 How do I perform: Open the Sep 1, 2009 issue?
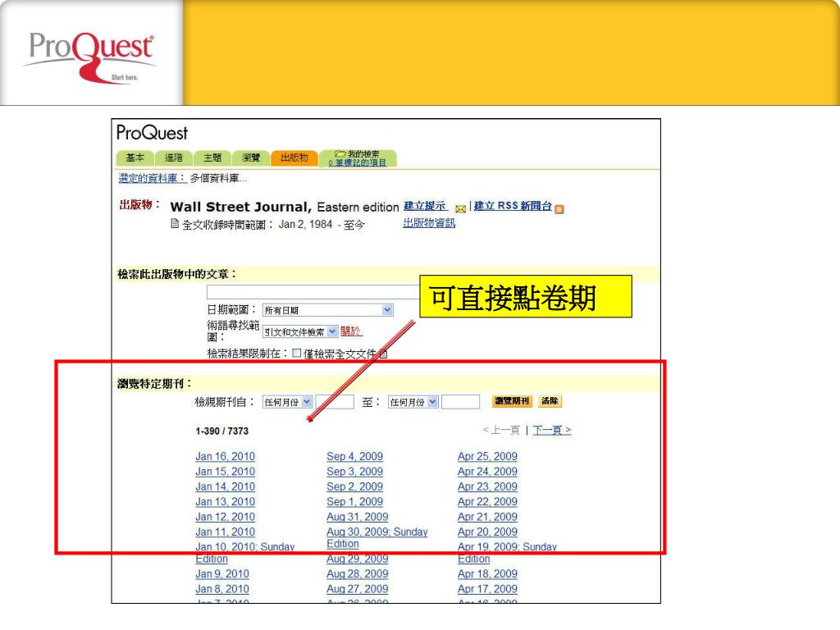pyautogui.click(x=354, y=501)
